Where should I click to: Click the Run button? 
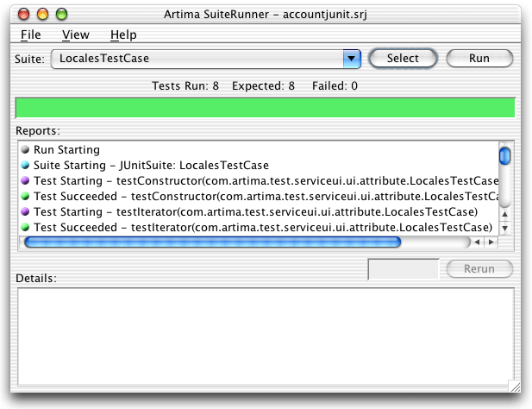tap(479, 59)
